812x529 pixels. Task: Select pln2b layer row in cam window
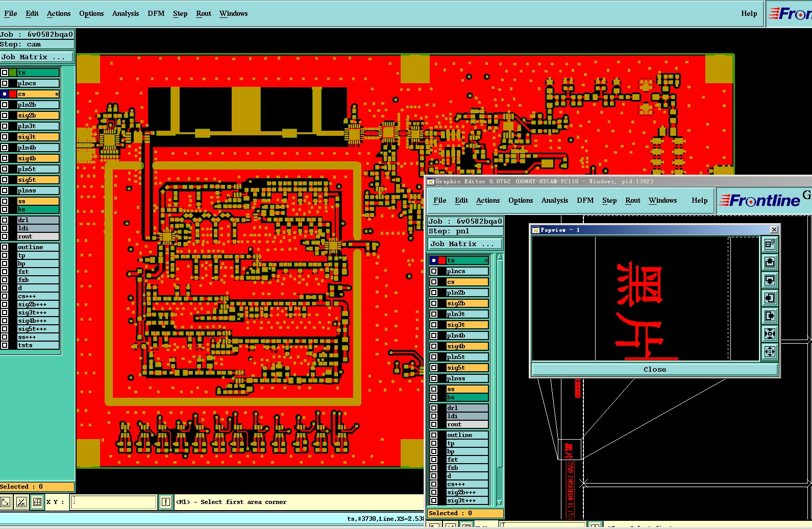click(x=38, y=105)
